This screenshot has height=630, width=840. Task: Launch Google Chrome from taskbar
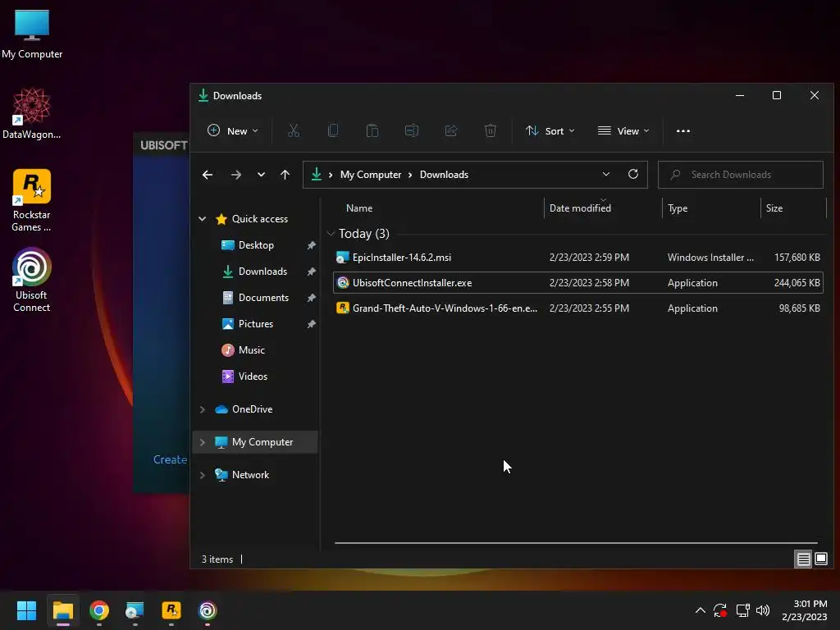(99, 610)
